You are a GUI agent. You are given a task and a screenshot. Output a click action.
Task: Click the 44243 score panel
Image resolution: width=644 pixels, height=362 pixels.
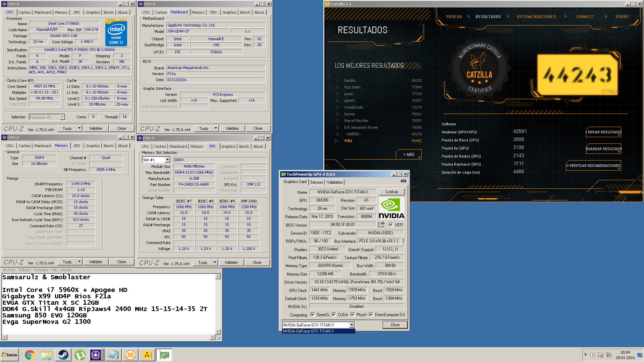[x=577, y=74]
